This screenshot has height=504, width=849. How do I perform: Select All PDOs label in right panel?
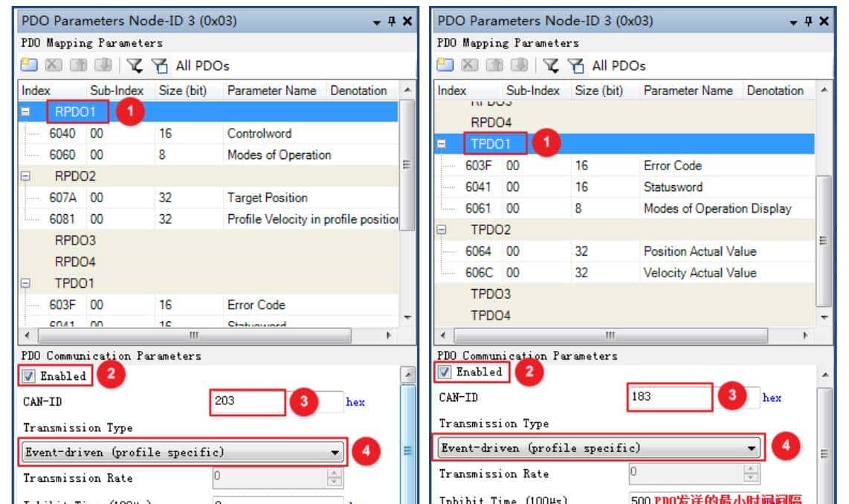click(x=619, y=65)
